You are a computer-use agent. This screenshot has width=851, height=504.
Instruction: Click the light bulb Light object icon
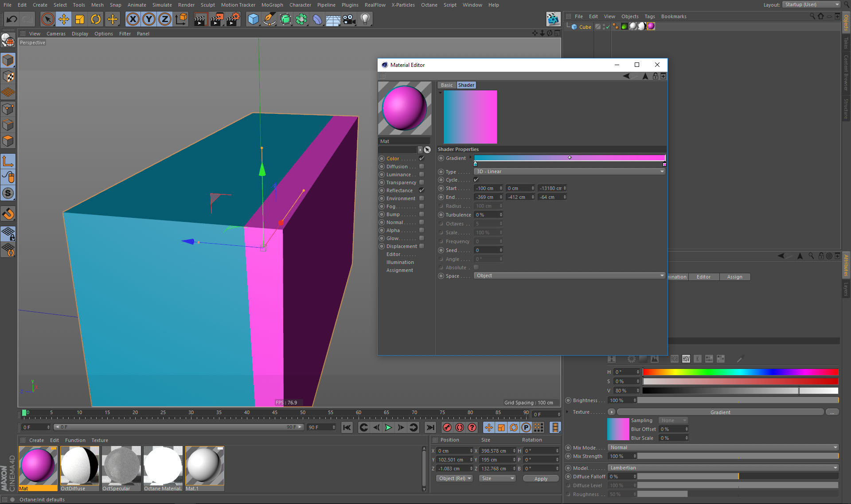[x=365, y=19]
